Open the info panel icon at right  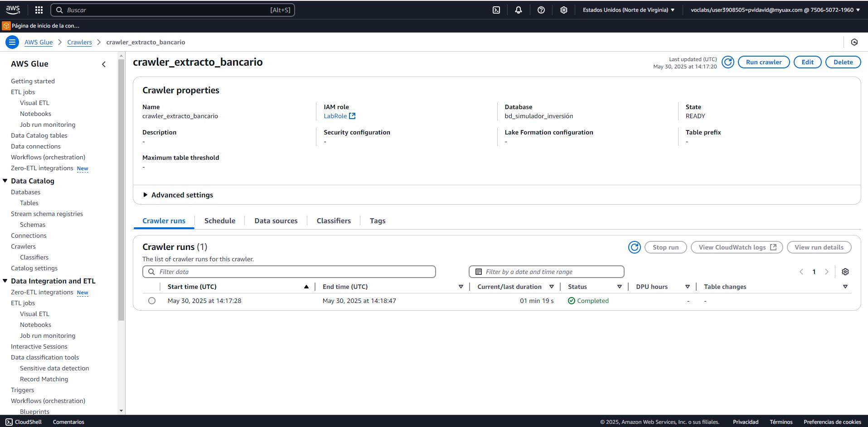tap(854, 42)
